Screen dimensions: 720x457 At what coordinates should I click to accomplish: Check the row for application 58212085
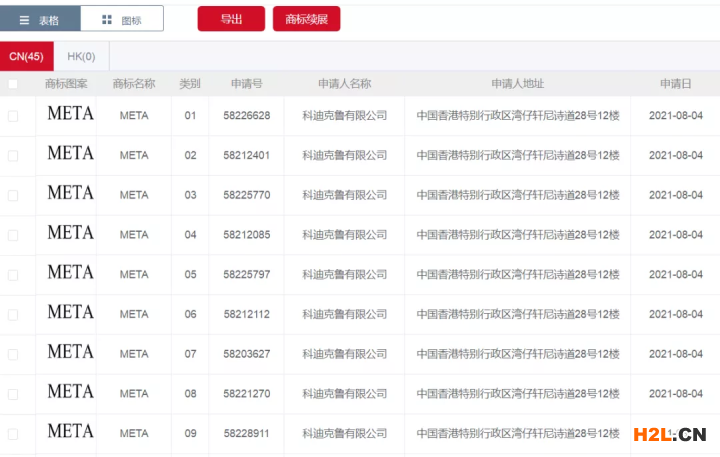(x=13, y=235)
